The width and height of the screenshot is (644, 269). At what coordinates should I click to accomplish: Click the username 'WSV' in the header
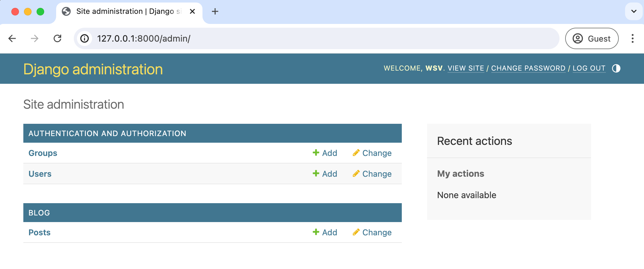point(434,68)
